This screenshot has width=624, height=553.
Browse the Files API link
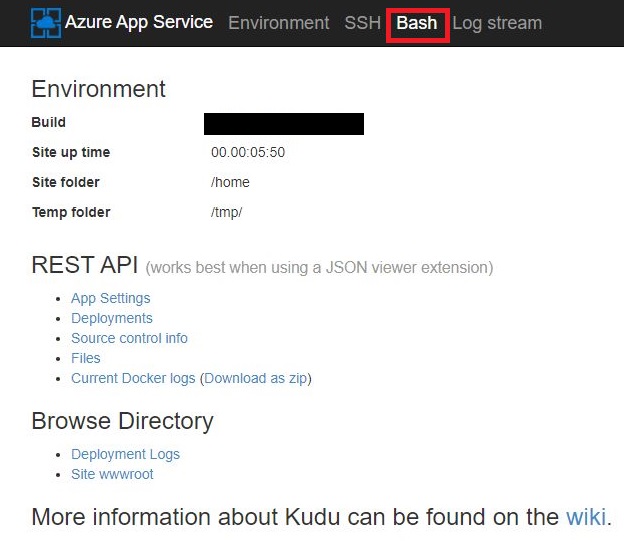[x=86, y=358]
